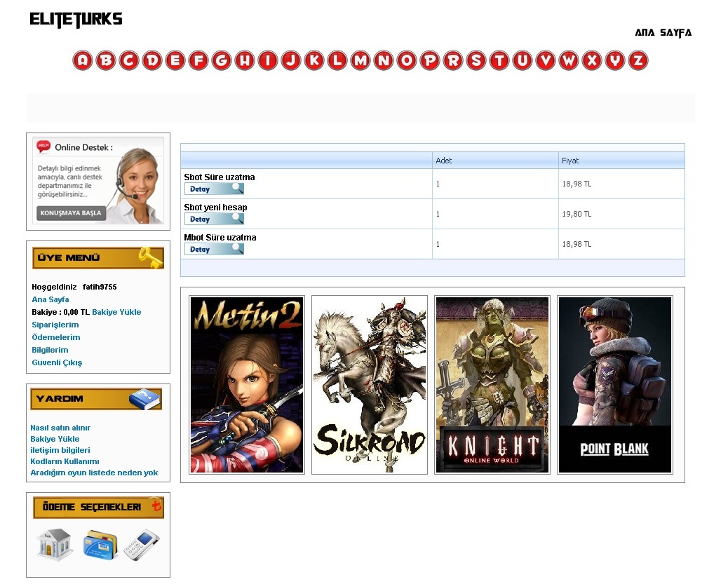Click the letter Z circle icon
Image resolution: width=728 pixels, height=584 pixels.
638,60
